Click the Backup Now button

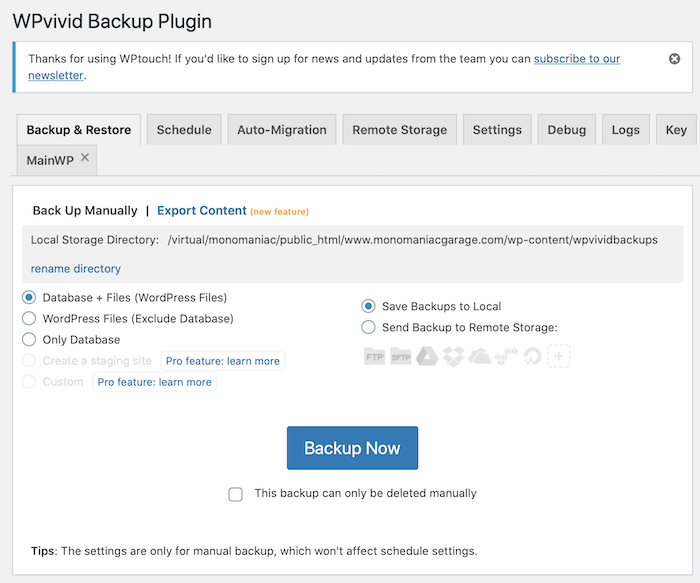(352, 448)
